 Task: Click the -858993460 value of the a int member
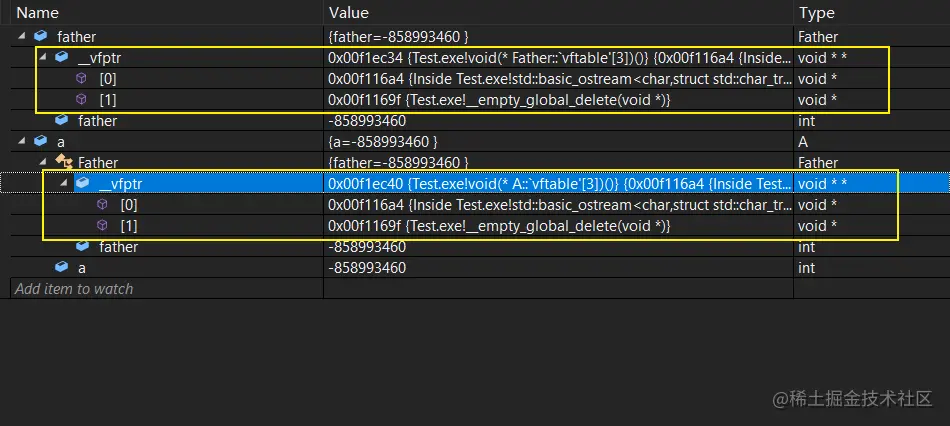point(367,268)
